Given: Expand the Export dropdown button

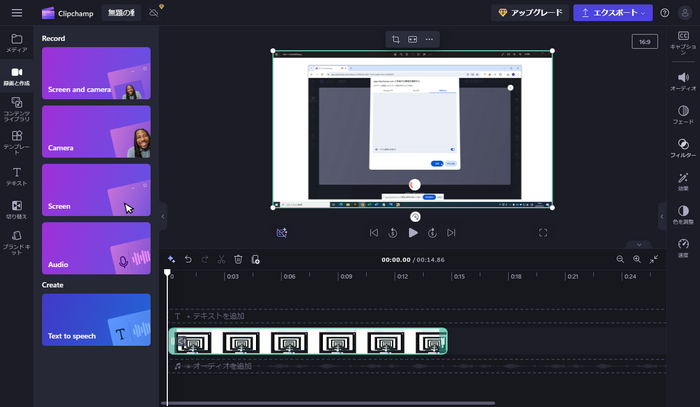Looking at the screenshot, I should 612,13.
